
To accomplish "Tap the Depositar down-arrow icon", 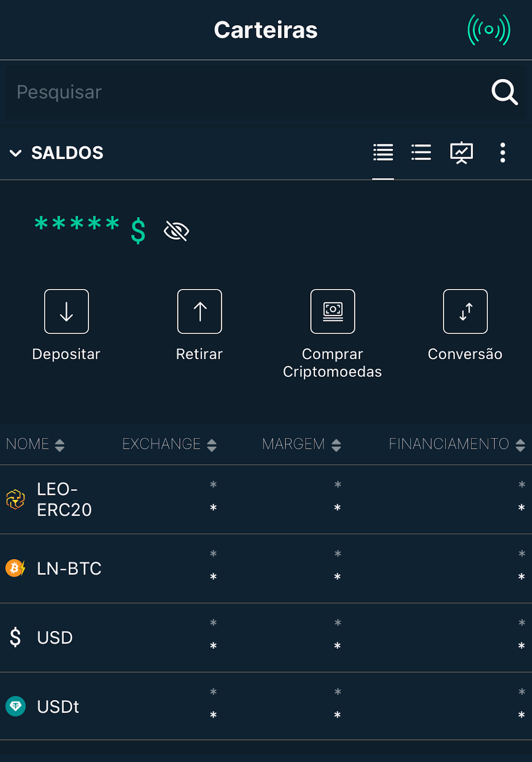I will [67, 311].
